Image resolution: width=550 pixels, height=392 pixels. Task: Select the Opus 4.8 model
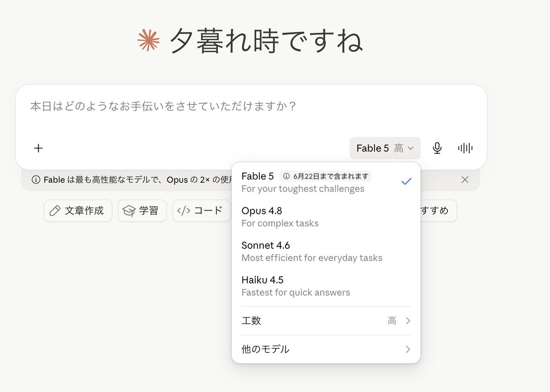326,217
